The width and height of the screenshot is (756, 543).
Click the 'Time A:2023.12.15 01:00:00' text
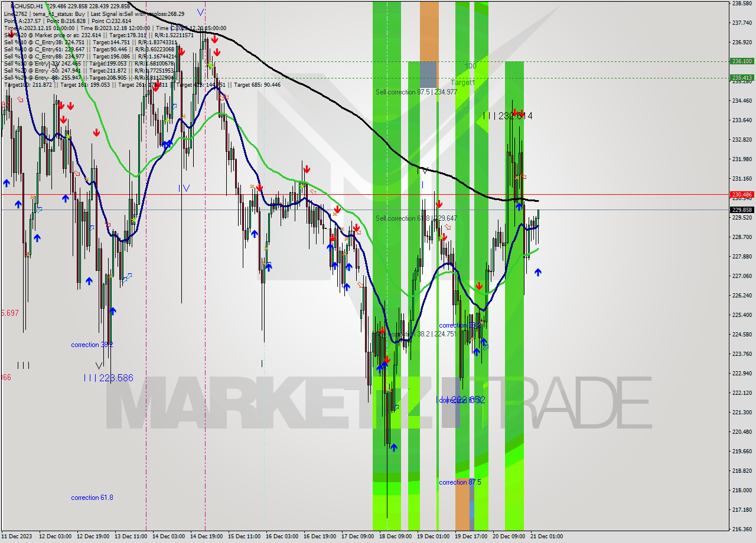(39, 28)
